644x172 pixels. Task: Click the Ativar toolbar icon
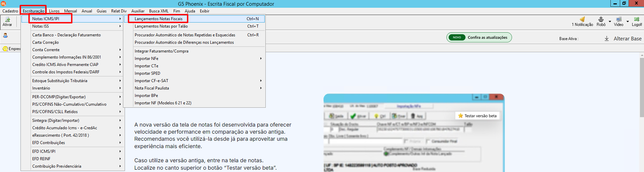[7, 20]
